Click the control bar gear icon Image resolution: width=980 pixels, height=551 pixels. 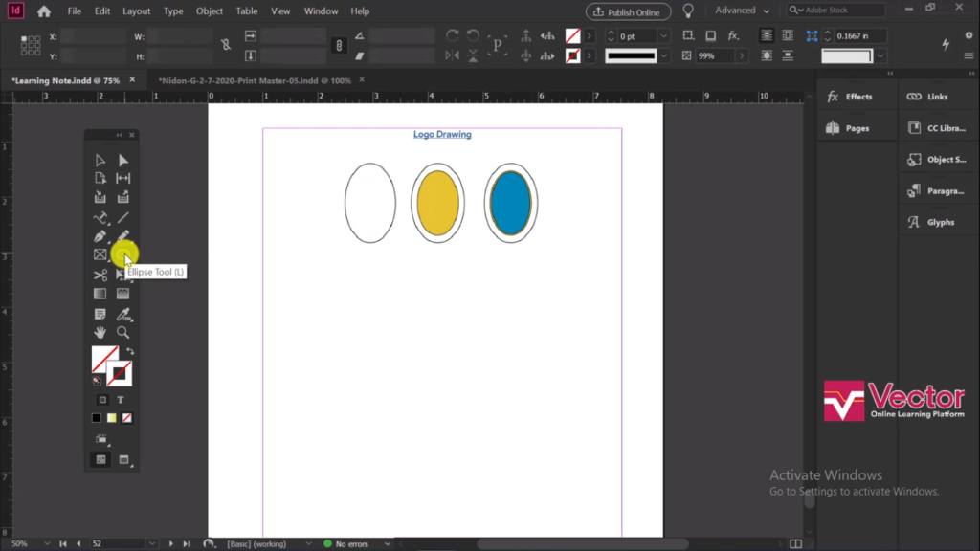coord(969,35)
